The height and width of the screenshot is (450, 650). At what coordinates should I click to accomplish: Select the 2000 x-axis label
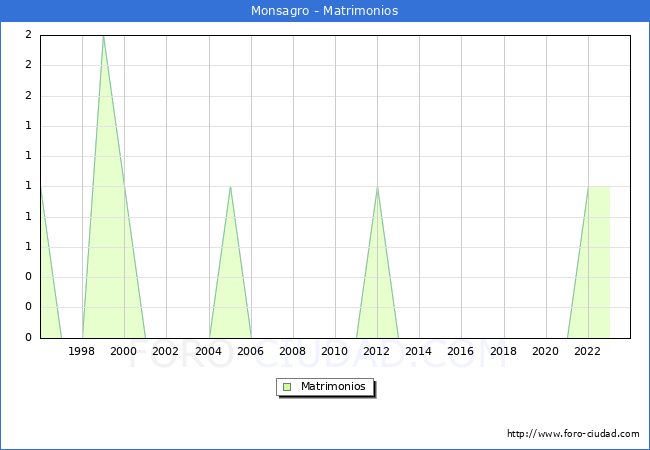tap(124, 351)
